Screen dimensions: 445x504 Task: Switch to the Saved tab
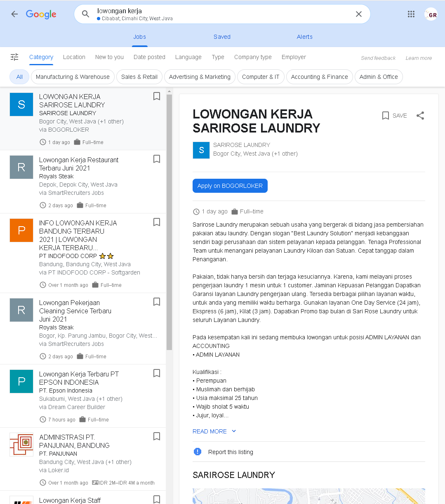coord(222,37)
